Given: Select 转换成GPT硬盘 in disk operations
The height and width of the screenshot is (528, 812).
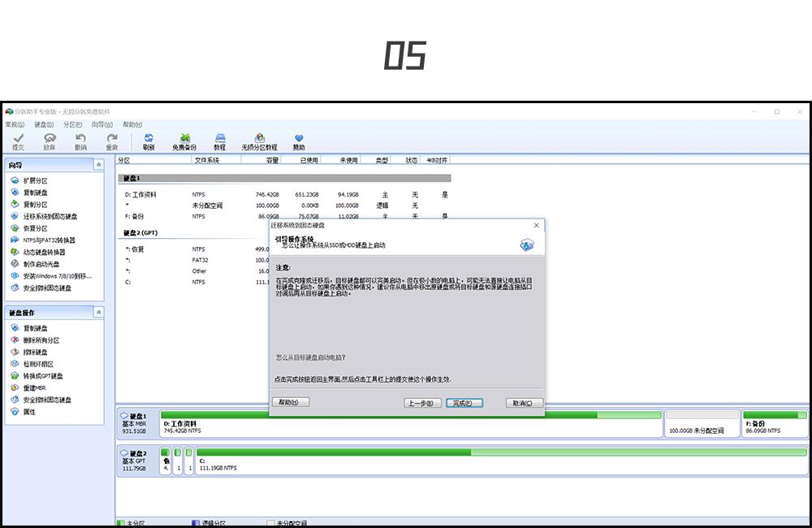Looking at the screenshot, I should 43,376.
